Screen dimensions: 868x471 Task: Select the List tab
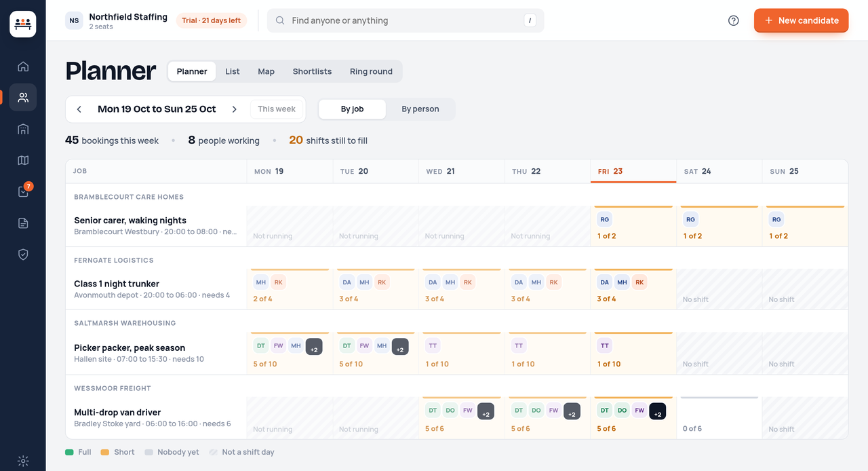tap(233, 71)
